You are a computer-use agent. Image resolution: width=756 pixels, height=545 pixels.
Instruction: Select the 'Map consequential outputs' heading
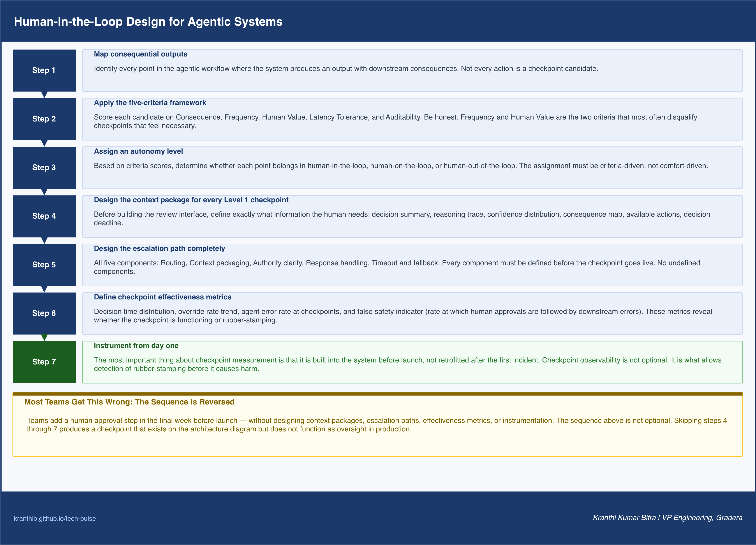click(140, 54)
